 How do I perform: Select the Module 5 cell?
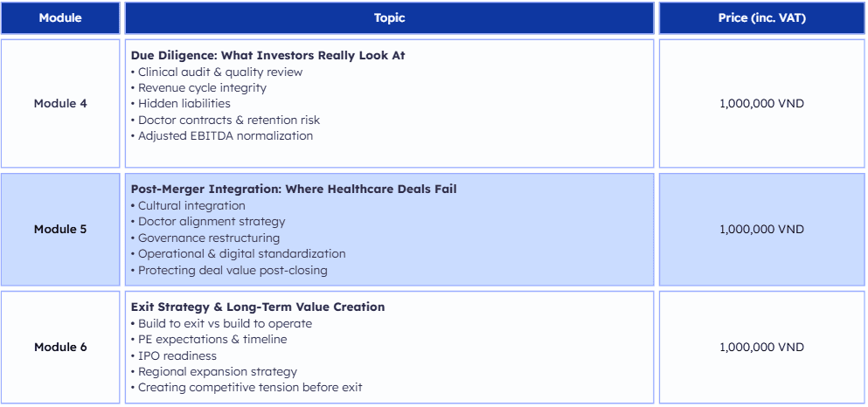(x=60, y=229)
